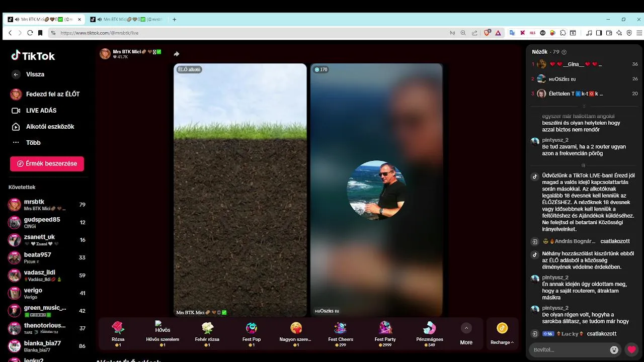
Task: Click the site settings icon in address bar
Action: click(x=53, y=33)
